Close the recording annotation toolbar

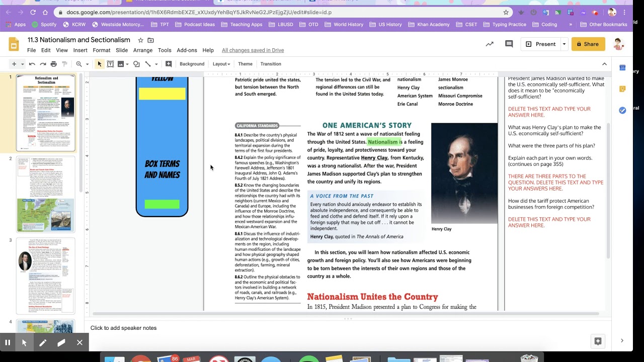point(79,342)
